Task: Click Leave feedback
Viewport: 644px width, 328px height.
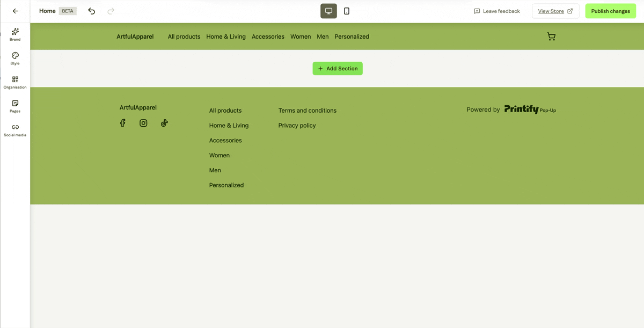Action: tap(496, 11)
